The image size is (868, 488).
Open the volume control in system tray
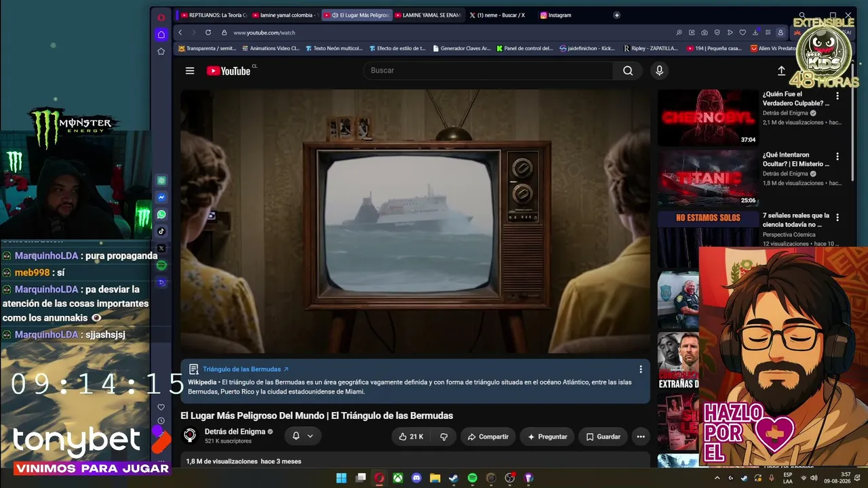[814, 478]
